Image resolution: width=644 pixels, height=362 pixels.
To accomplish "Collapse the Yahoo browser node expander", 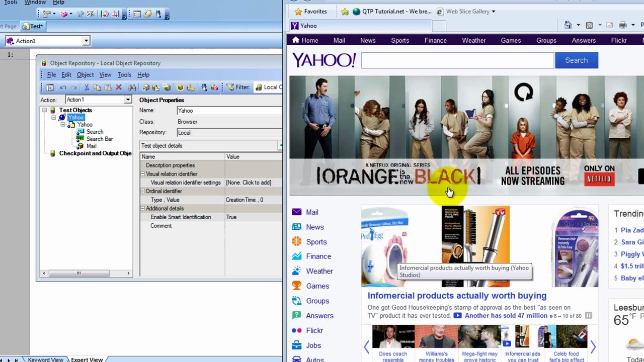I will click(54, 118).
